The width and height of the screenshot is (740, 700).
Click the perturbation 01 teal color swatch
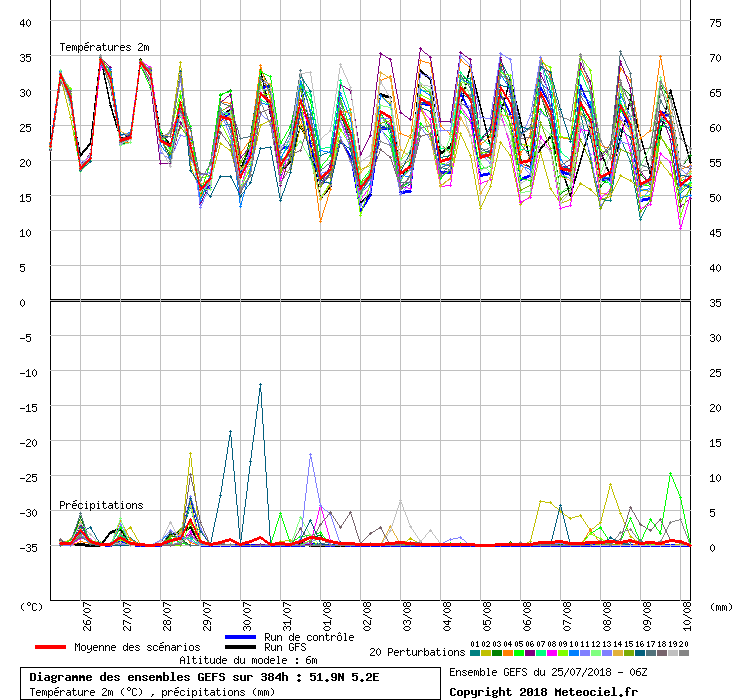click(x=475, y=653)
